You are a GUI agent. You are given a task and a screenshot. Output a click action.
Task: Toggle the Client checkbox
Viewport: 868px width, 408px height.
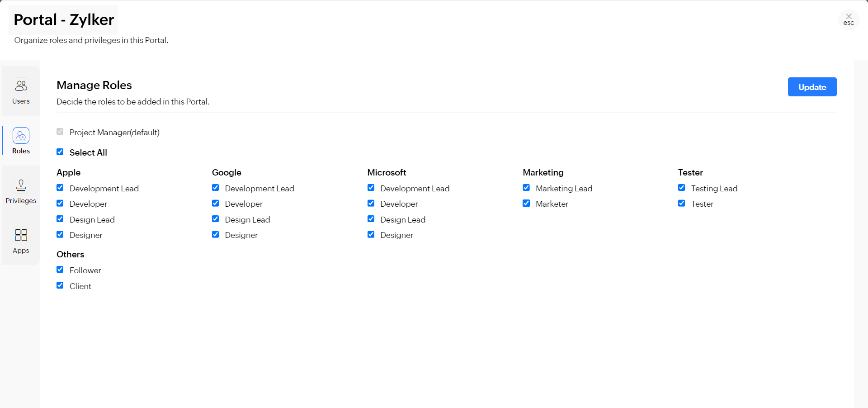click(60, 285)
